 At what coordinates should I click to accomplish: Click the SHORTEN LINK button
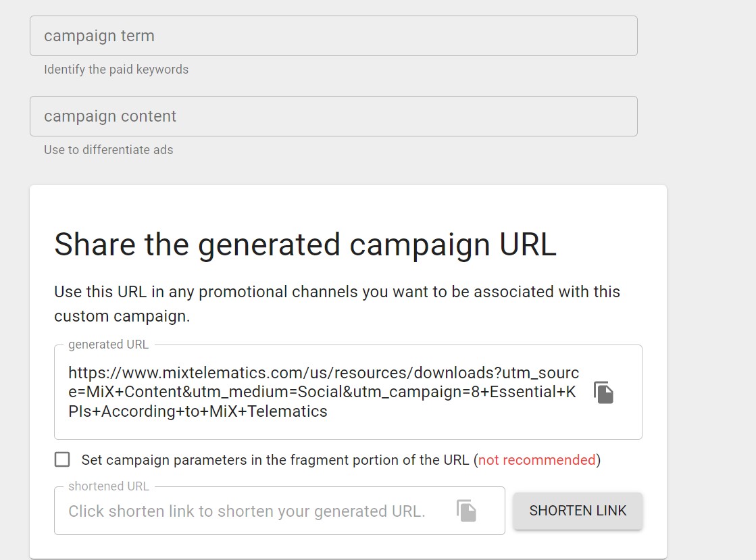(578, 511)
